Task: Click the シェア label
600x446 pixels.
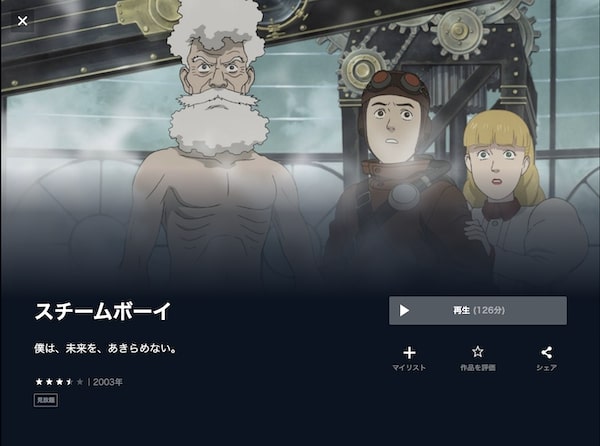Action: tap(546, 368)
